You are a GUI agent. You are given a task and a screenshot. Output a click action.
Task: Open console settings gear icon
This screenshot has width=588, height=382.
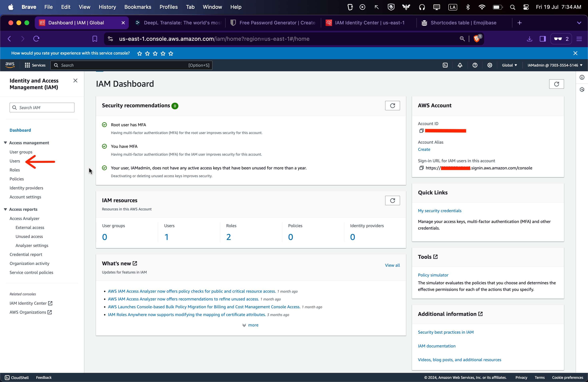click(x=489, y=65)
